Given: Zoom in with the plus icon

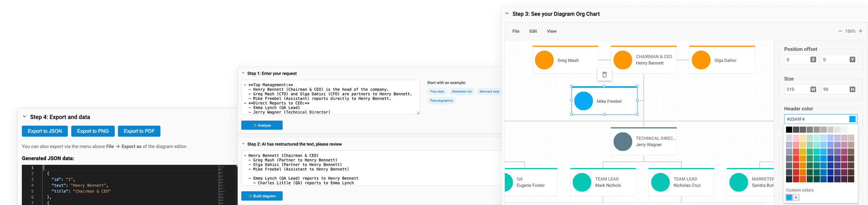Looking at the screenshot, I should (x=861, y=31).
